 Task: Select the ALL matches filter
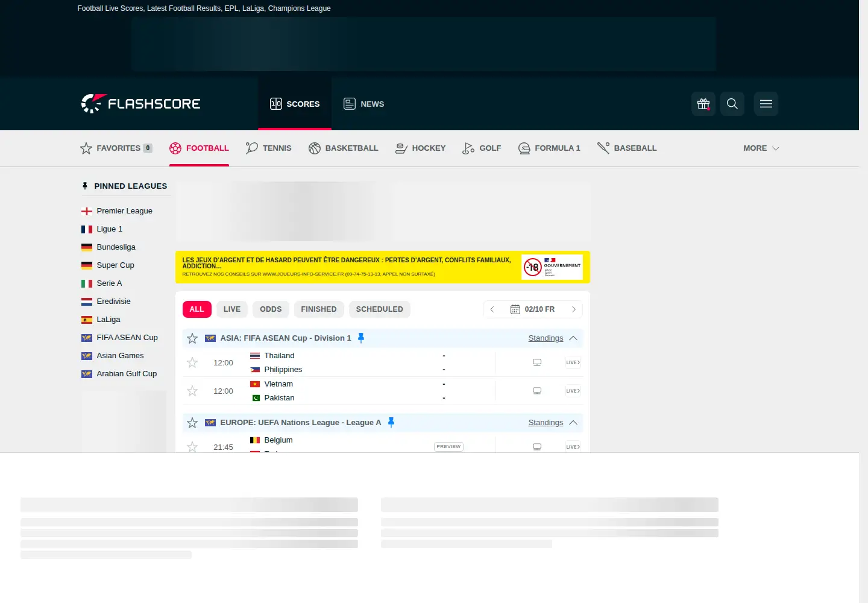(x=197, y=309)
